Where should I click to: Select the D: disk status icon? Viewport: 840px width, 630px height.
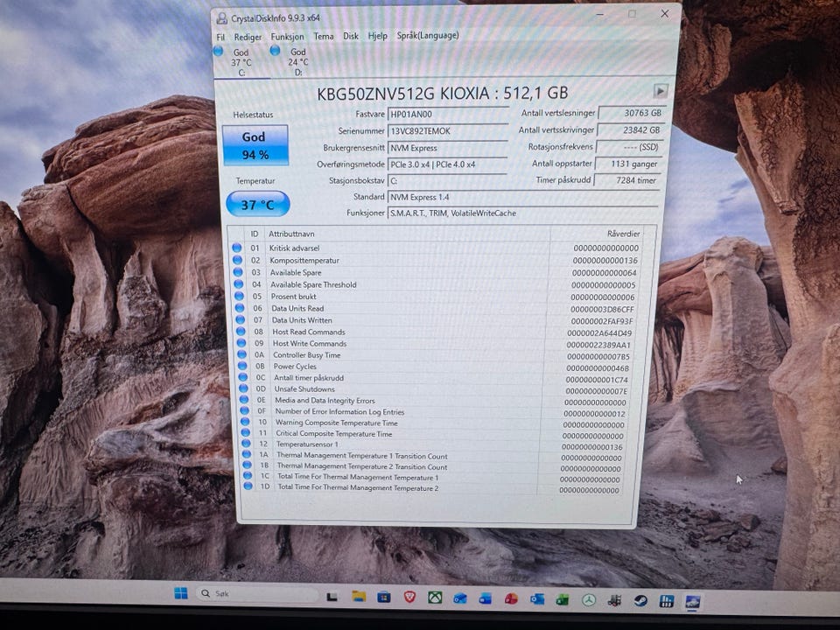click(275, 51)
